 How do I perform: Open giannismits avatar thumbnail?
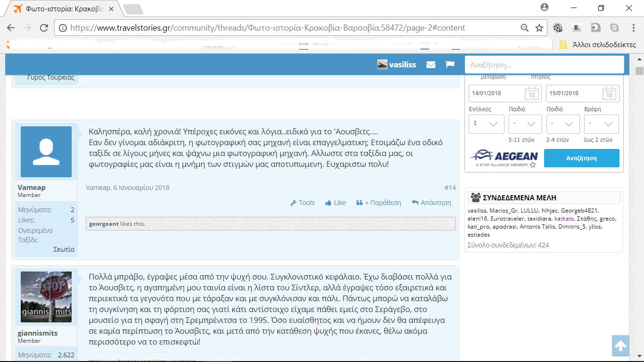46,297
